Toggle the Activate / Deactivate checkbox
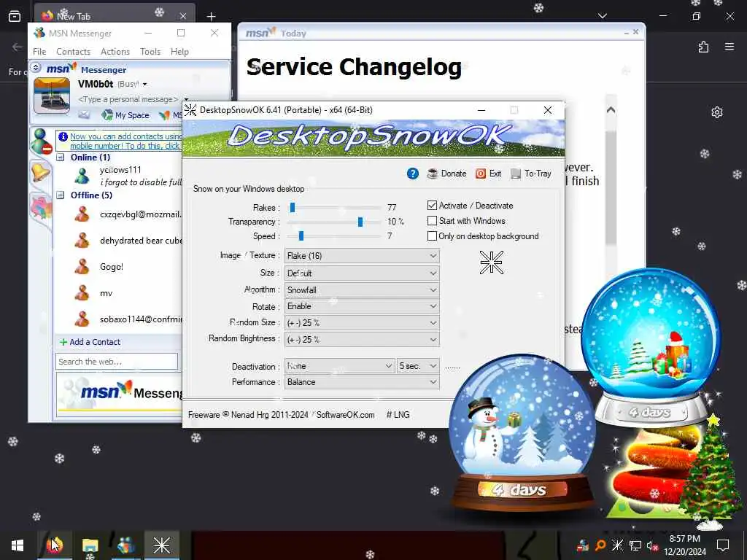The image size is (747, 560). 432,205
